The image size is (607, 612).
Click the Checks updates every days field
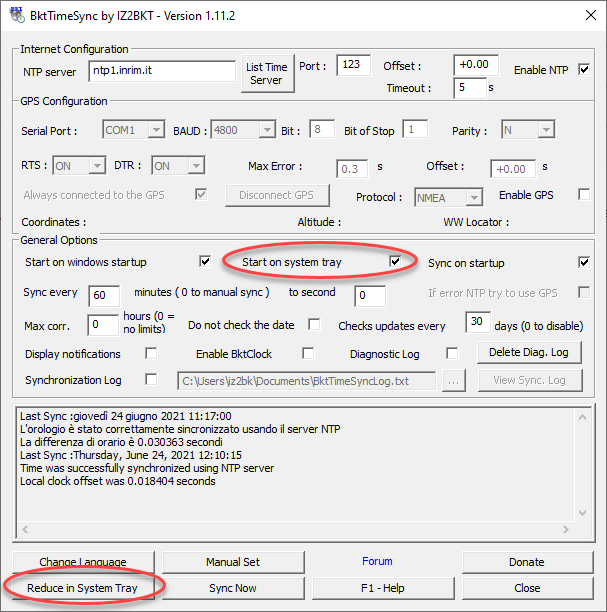(x=478, y=322)
